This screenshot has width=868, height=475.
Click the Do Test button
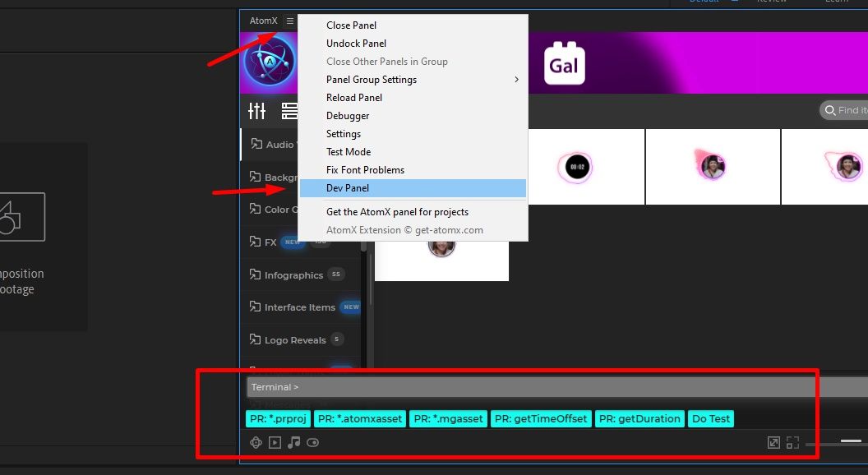click(x=710, y=418)
